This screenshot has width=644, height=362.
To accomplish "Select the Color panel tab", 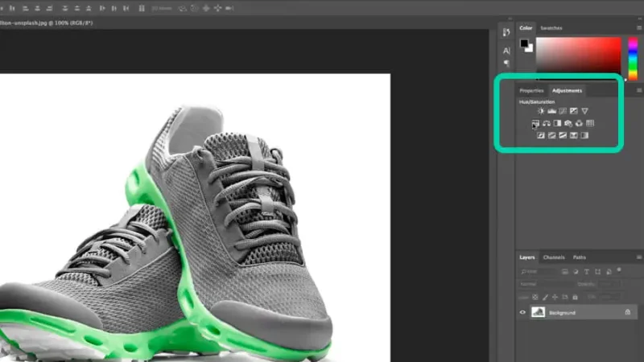I will tap(526, 28).
